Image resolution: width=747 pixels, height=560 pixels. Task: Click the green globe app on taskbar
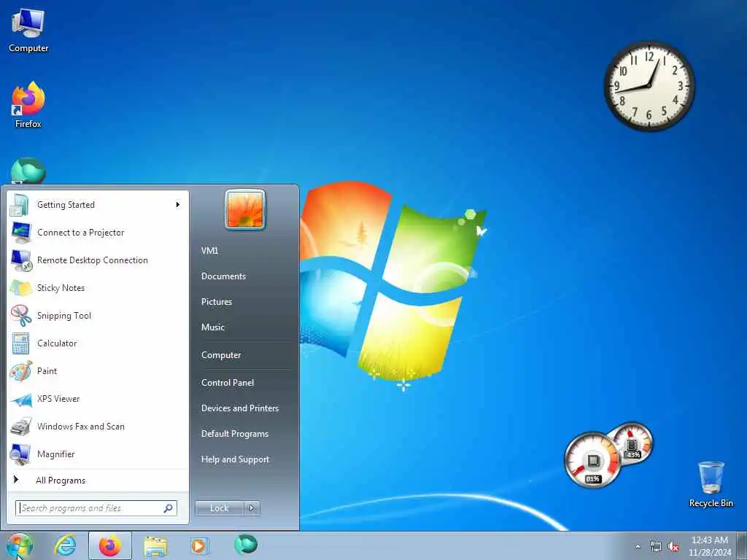coord(245,545)
